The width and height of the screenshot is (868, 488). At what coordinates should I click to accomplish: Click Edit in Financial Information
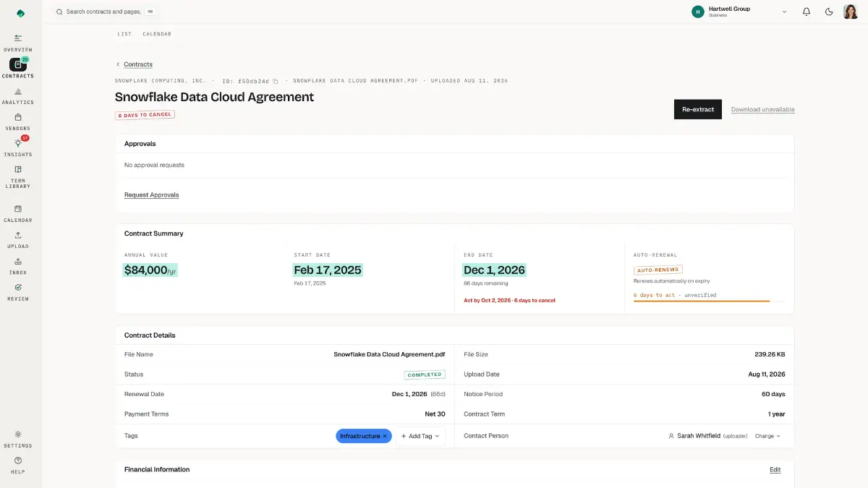pyautogui.click(x=775, y=470)
